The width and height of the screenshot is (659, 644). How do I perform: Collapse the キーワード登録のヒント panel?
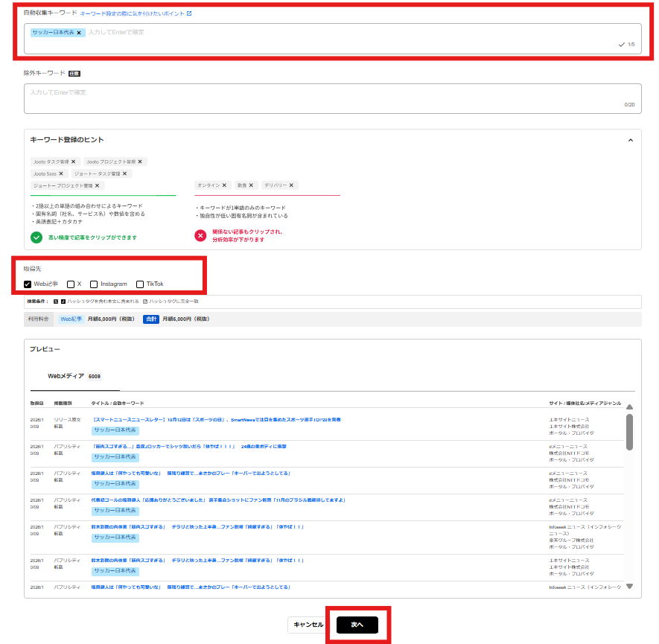(631, 140)
